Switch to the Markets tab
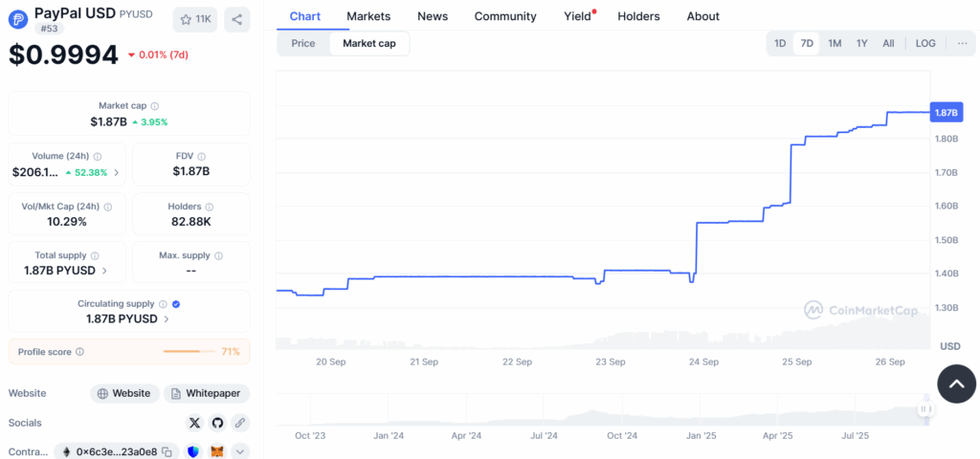Screen dimensions: 980x459 (368, 16)
